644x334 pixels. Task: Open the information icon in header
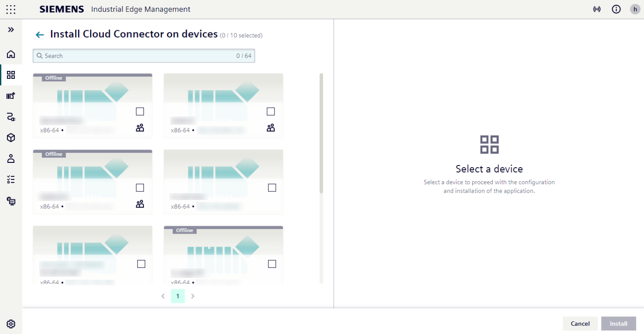616,9
